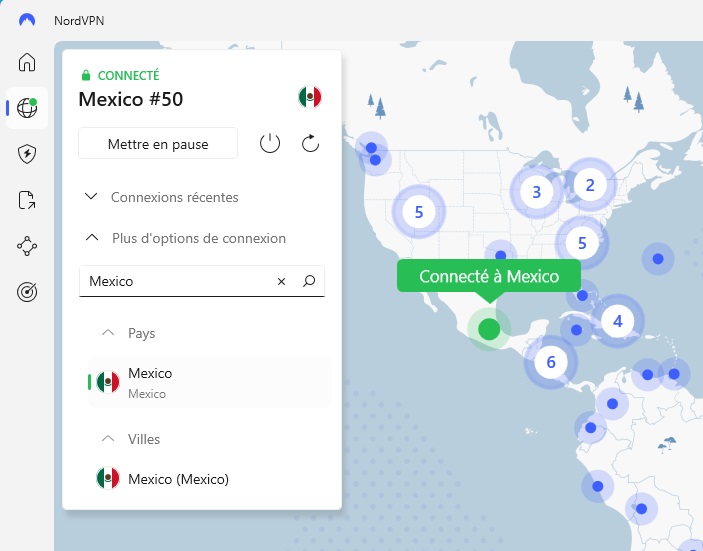The image size is (703, 551).
Task: Click the green connected Mexico map marker
Action: 489,329
